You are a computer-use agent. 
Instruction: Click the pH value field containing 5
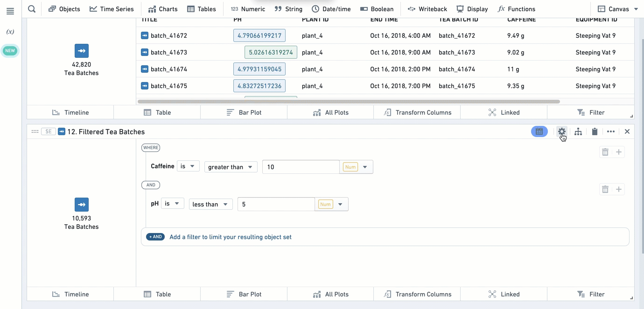pyautogui.click(x=276, y=204)
